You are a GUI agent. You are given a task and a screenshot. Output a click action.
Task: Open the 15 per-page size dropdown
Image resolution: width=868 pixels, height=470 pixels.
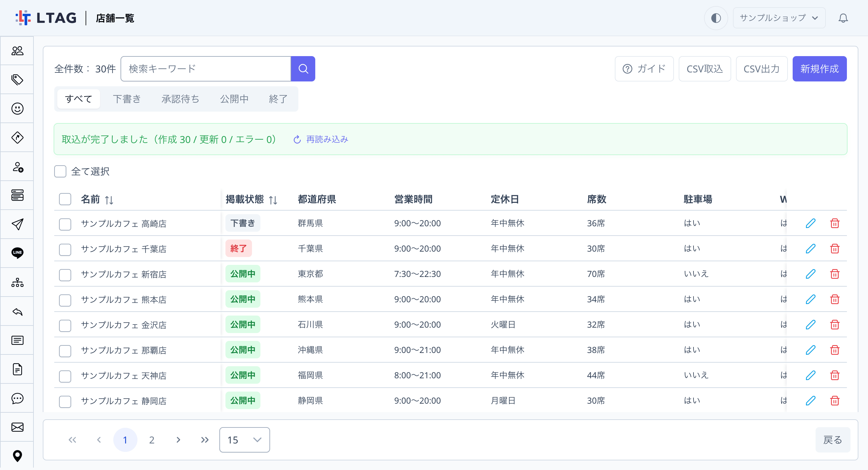point(245,440)
